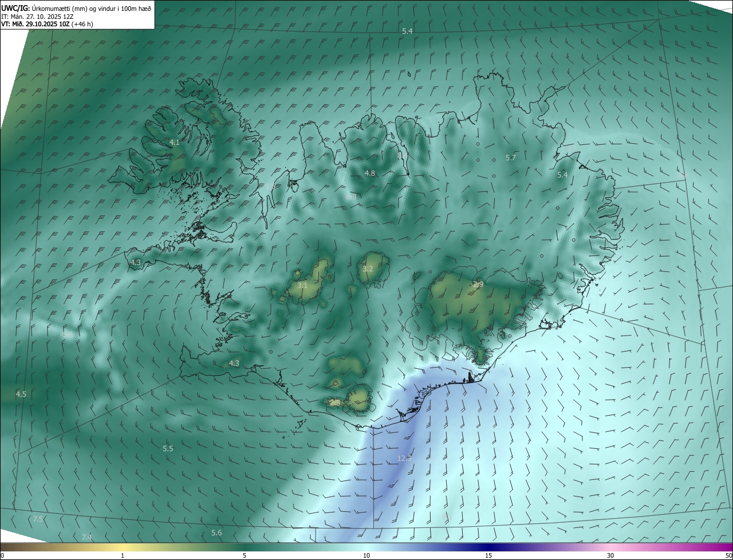Click the '(+46 h)' forecast offset text
Viewport: 733px width, 560px height.
click(82, 24)
